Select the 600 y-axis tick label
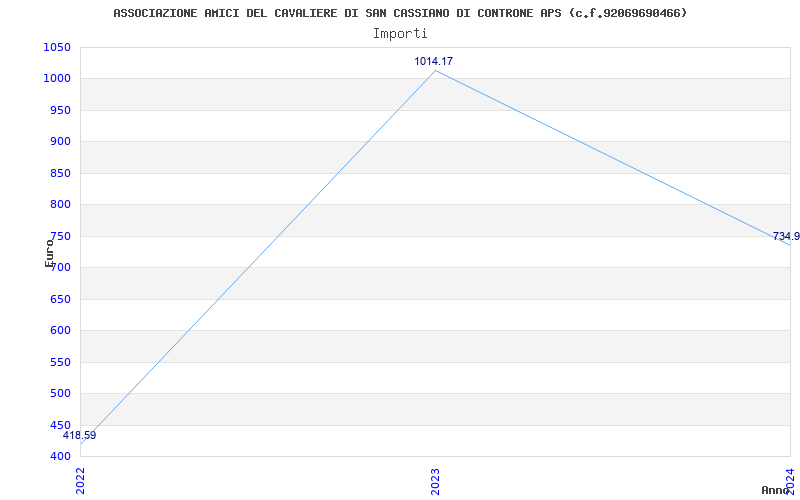The width and height of the screenshot is (800, 500). [x=60, y=331]
